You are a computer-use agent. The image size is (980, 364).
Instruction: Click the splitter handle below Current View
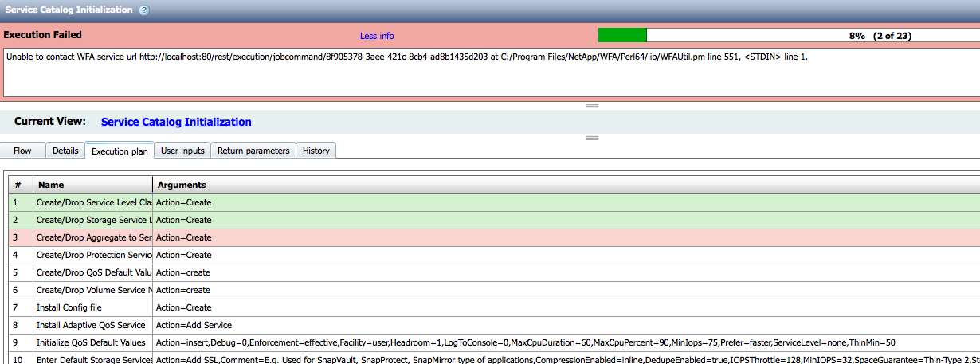click(x=592, y=138)
